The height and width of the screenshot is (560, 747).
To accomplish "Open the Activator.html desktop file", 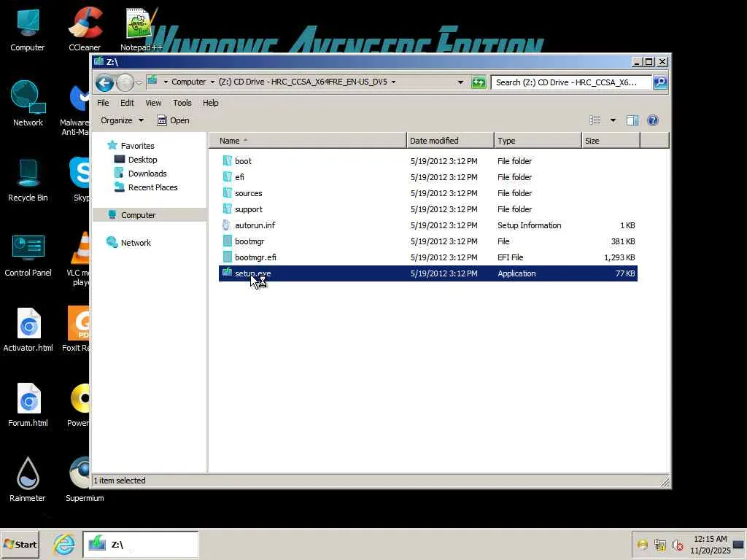I will 28,330.
